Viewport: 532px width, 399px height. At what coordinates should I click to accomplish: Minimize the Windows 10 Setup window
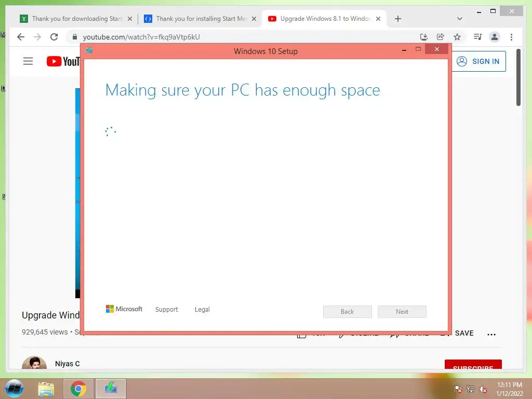[x=404, y=50]
